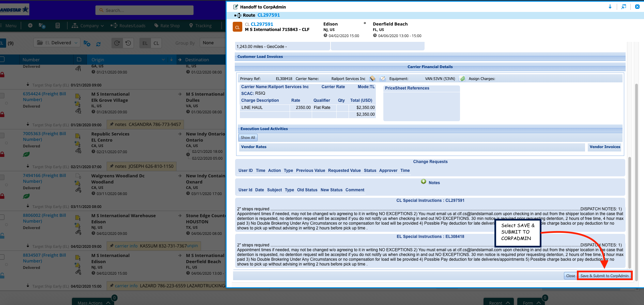Click the green leaf icon under 7005363
Viewport: 644px width, 305px height.
pyautogui.click(x=26, y=154)
